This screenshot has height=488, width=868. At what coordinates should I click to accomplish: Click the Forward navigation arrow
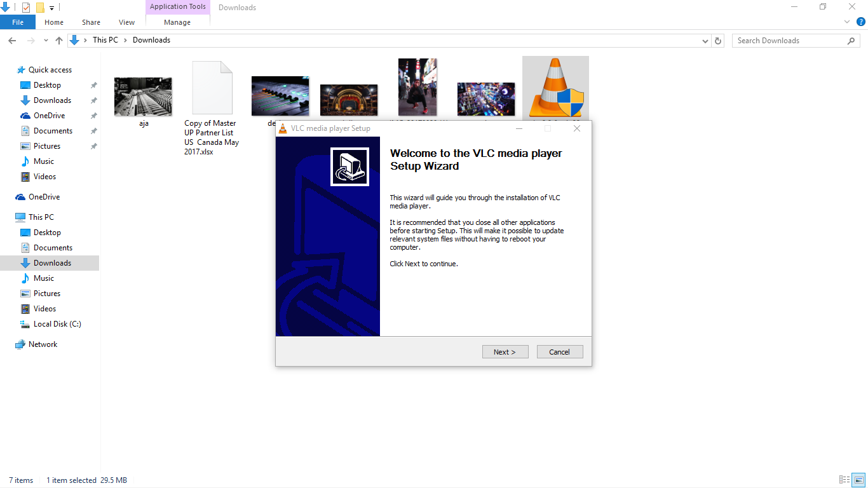(31, 40)
